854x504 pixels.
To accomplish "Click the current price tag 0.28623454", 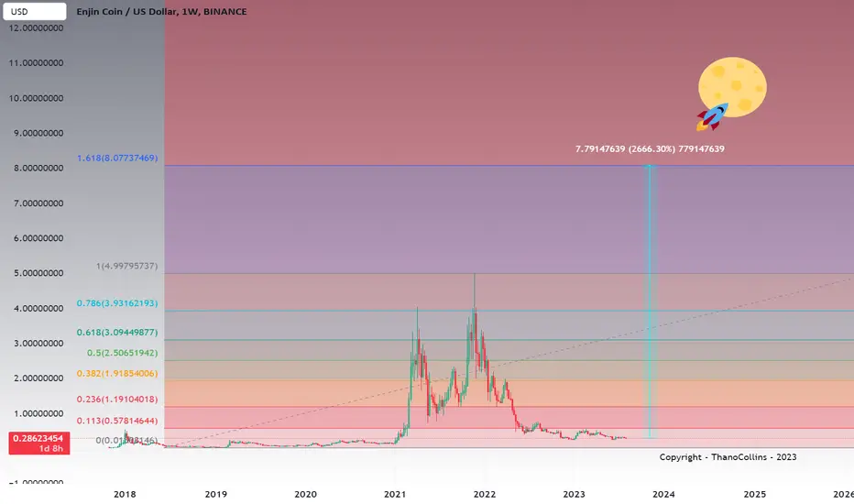I will [x=38, y=443].
